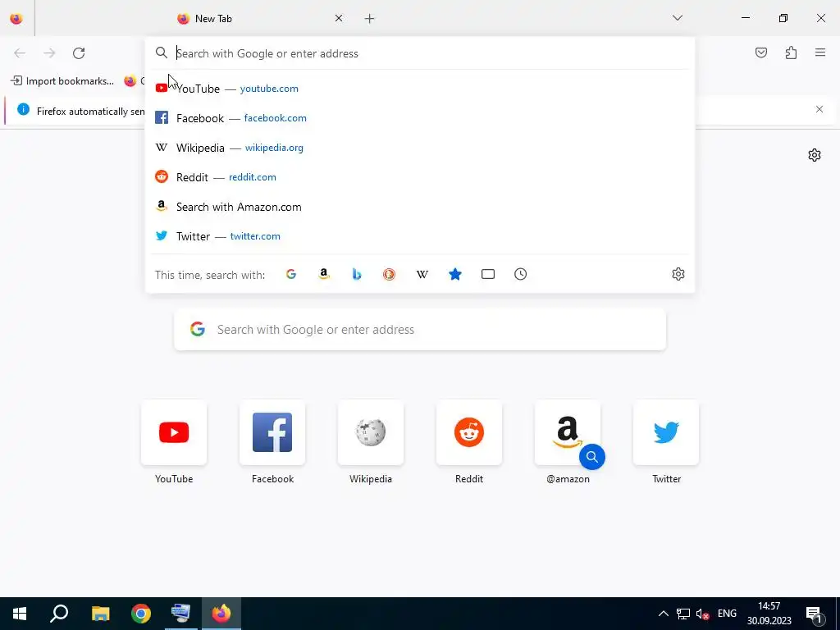Click the page Google search box

pos(420,330)
